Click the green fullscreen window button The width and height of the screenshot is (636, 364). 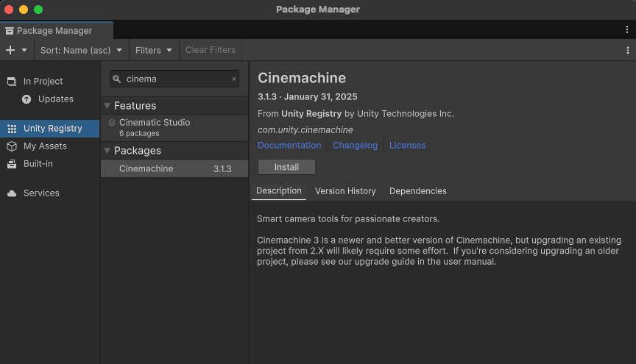pyautogui.click(x=38, y=10)
